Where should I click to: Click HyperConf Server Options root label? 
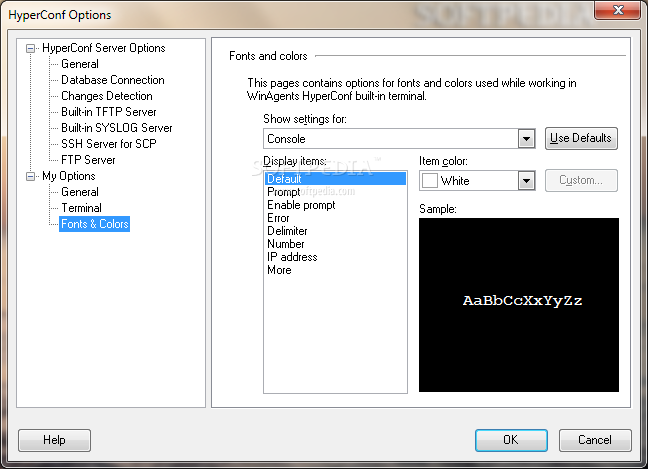[x=104, y=48]
